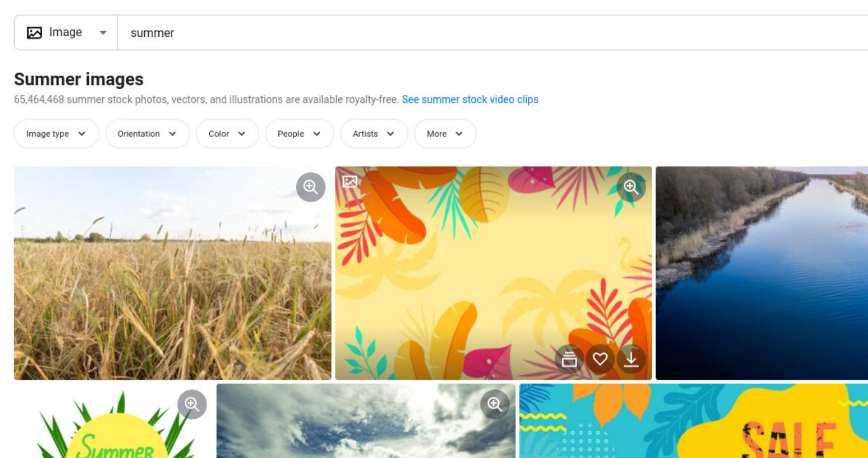This screenshot has width=868, height=458.
Task: Zoom preview of cloudy sky photo
Action: (495, 404)
